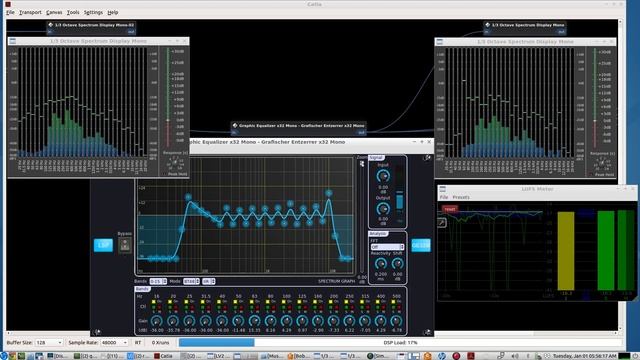Click the Response knob in left spectrum display

pos(174,162)
